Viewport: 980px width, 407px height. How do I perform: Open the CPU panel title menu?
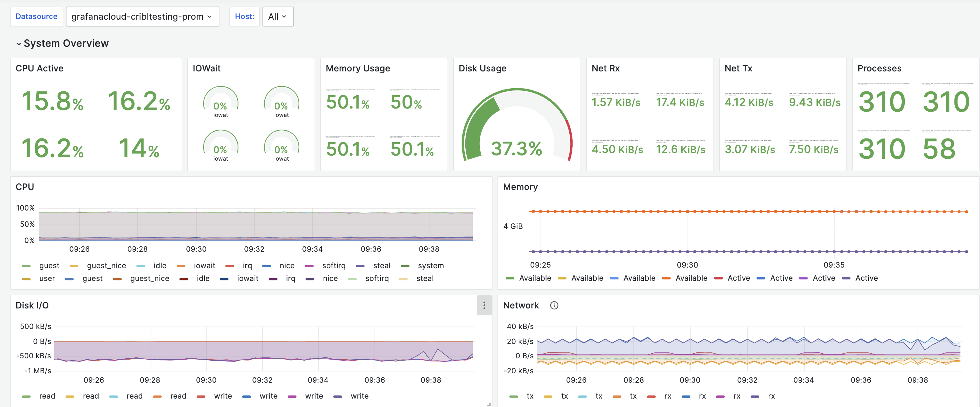click(x=25, y=187)
